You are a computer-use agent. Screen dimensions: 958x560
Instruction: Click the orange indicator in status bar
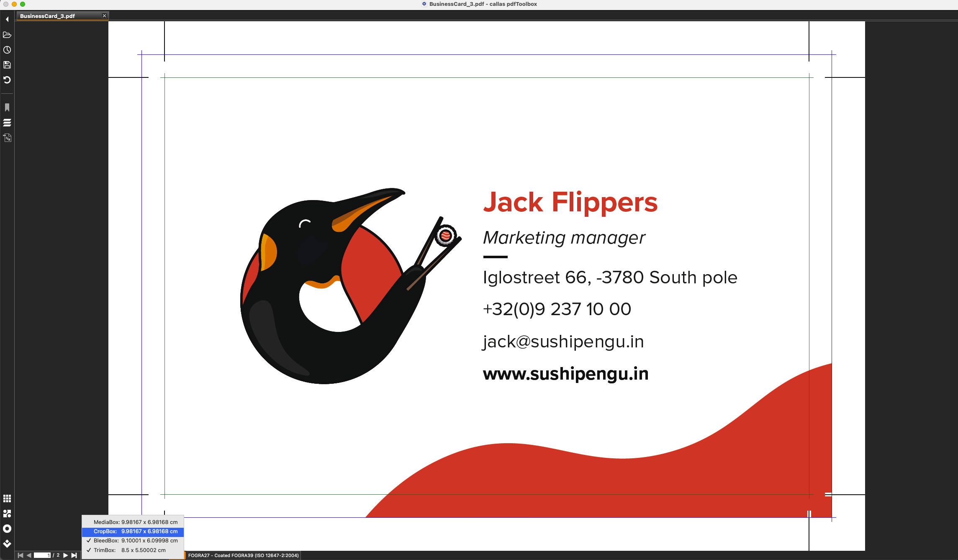184,555
